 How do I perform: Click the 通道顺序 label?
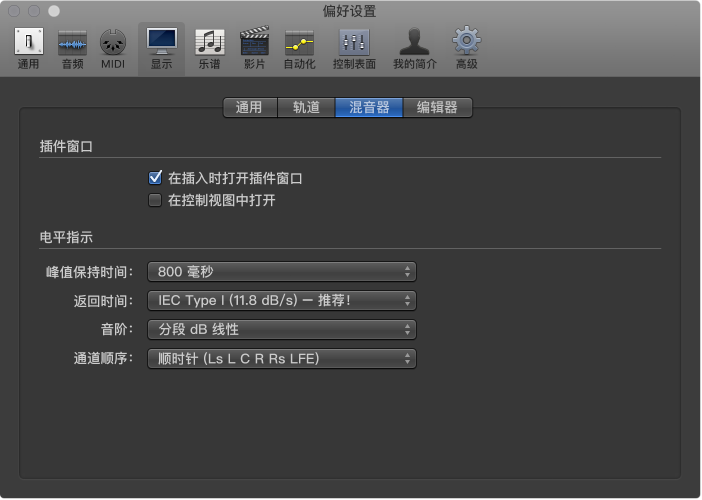tap(103, 359)
